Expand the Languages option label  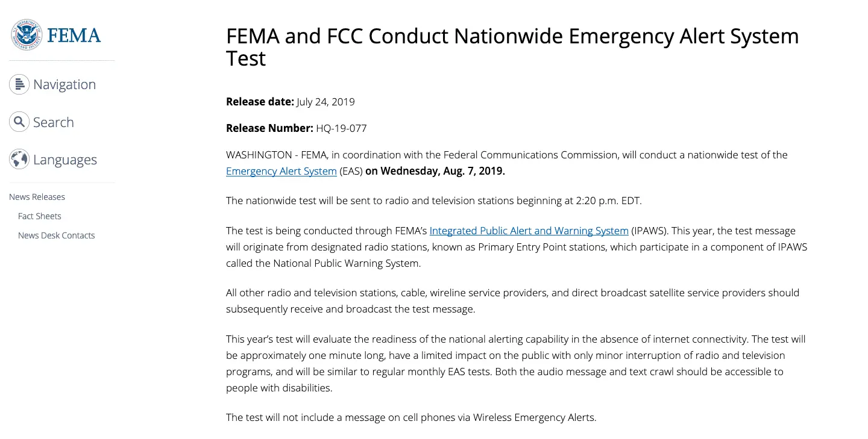tap(65, 160)
